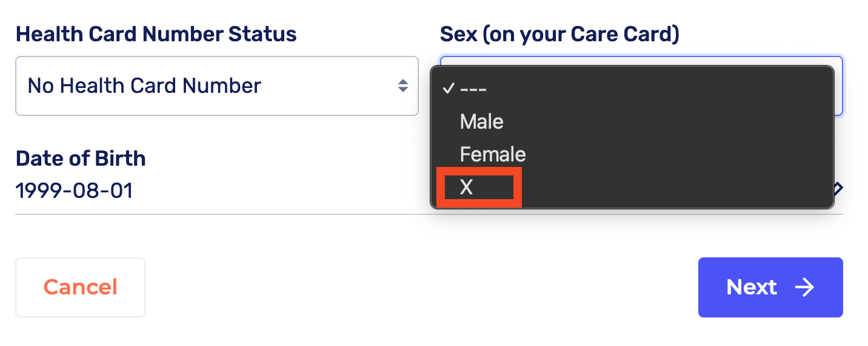Pick the X option in the list
The height and width of the screenshot is (346, 868).
click(x=466, y=187)
